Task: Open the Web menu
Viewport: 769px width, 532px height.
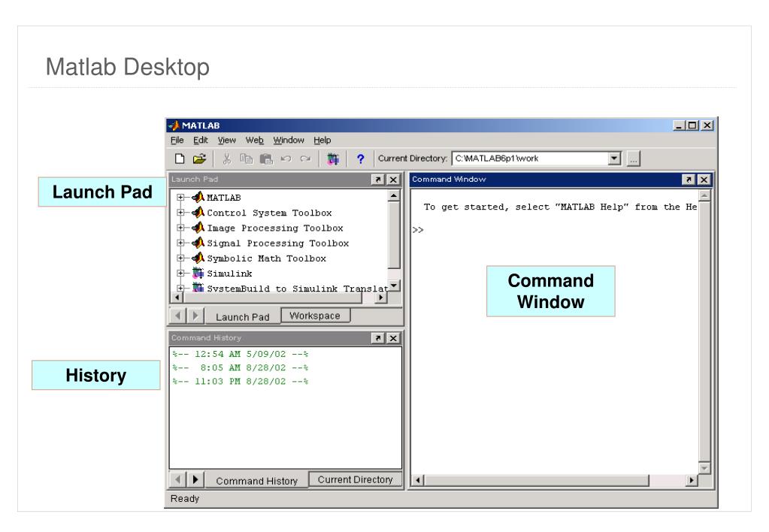Action: pyautogui.click(x=255, y=141)
